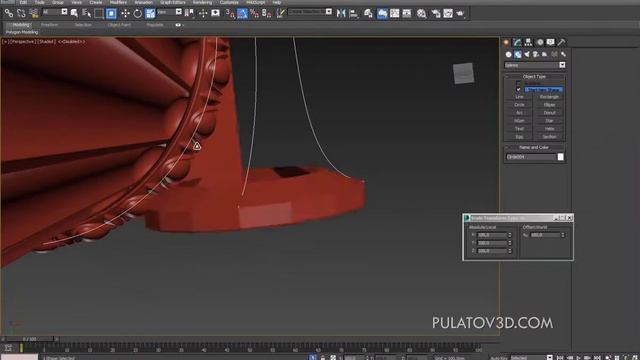Image resolution: width=640 pixels, height=360 pixels.
Task: Open the Motion command panel
Action: tap(540, 42)
